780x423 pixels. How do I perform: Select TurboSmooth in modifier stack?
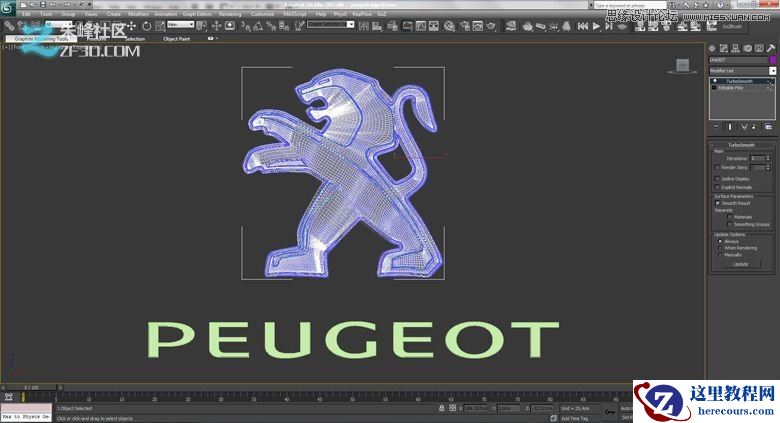click(739, 81)
